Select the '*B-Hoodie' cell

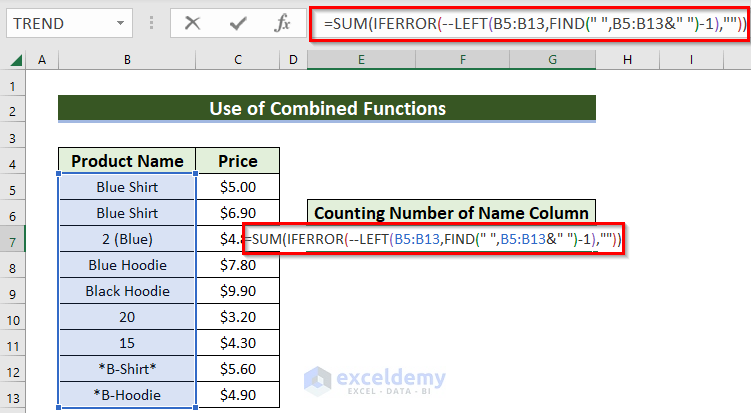[127, 395]
